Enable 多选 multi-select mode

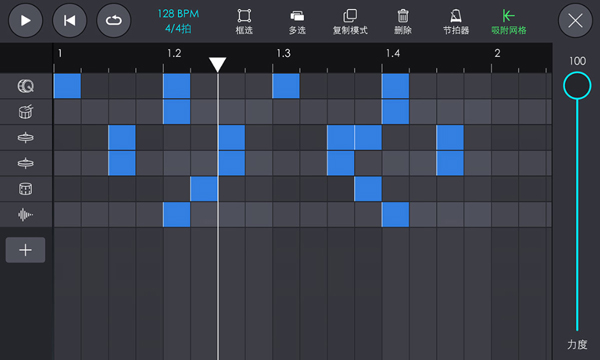pyautogui.click(x=297, y=21)
